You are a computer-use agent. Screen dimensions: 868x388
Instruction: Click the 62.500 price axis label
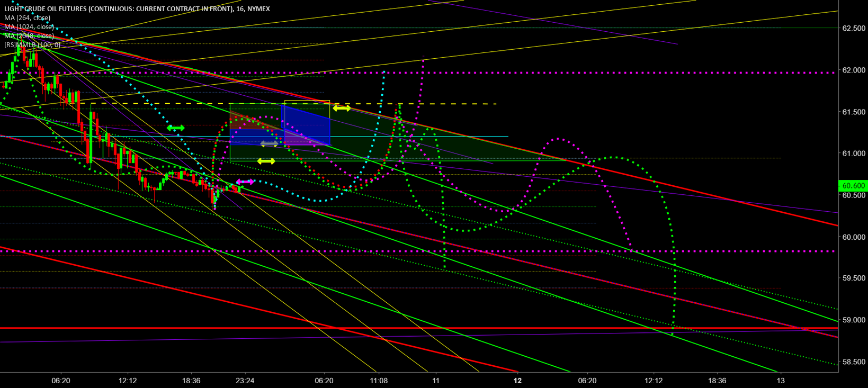click(854, 29)
